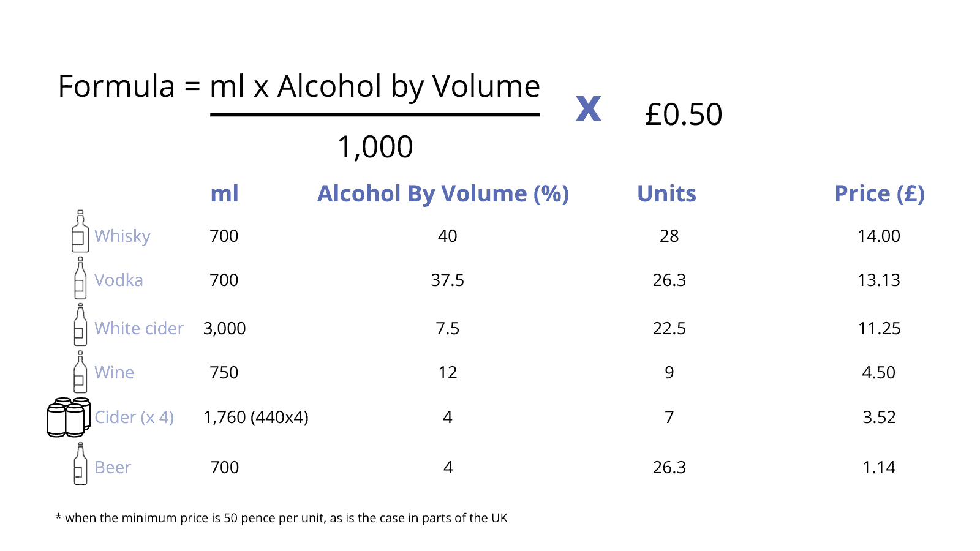Click the Vodka bottle icon
The width and height of the screenshot is (980, 551).
[80, 279]
